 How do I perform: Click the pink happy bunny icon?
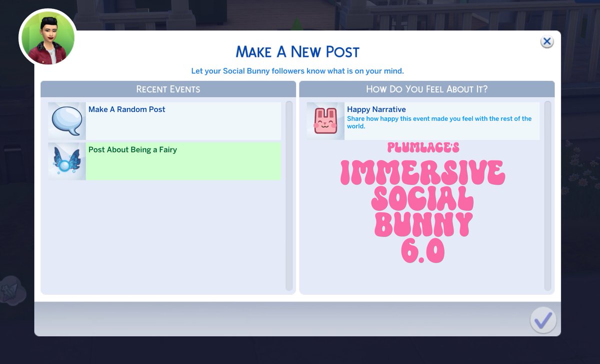click(326, 121)
